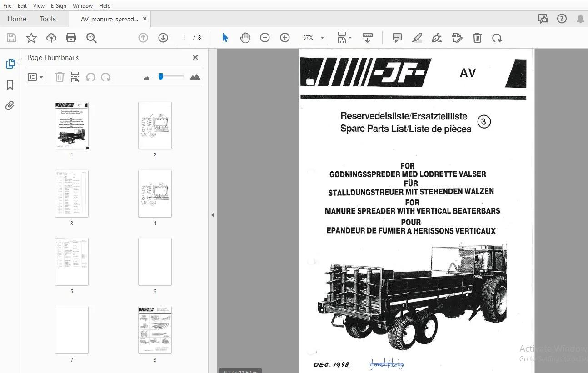This screenshot has height=373, width=588.
Task: Open the Help menu
Action: [x=105, y=6]
